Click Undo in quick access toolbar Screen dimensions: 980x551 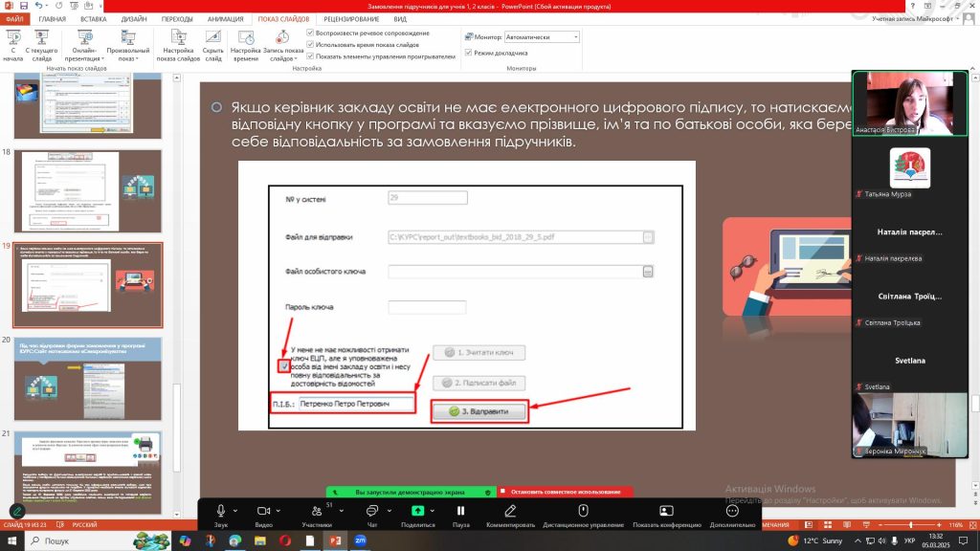pyautogui.click(x=38, y=6)
